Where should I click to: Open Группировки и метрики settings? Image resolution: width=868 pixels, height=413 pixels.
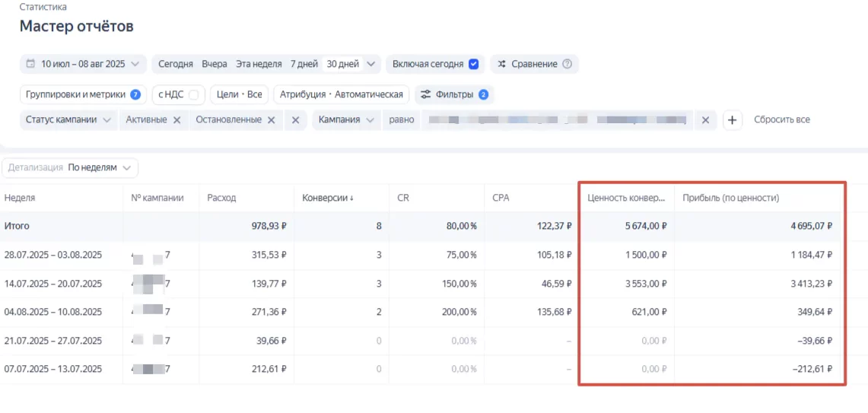[82, 95]
